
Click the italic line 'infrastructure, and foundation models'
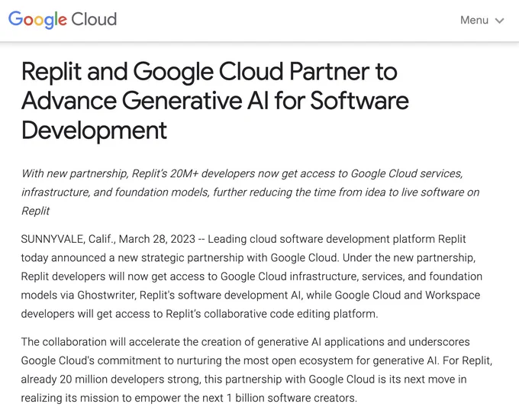click(250, 192)
